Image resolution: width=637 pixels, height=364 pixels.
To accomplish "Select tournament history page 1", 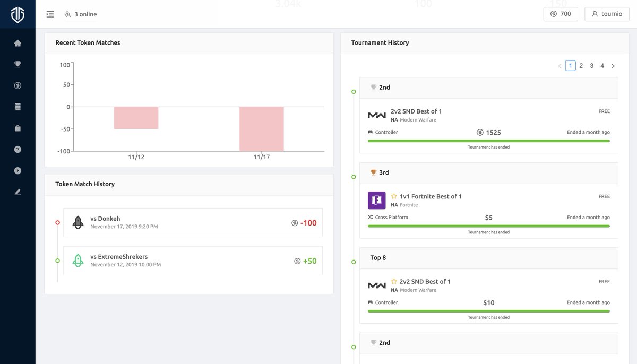I will 571,66.
